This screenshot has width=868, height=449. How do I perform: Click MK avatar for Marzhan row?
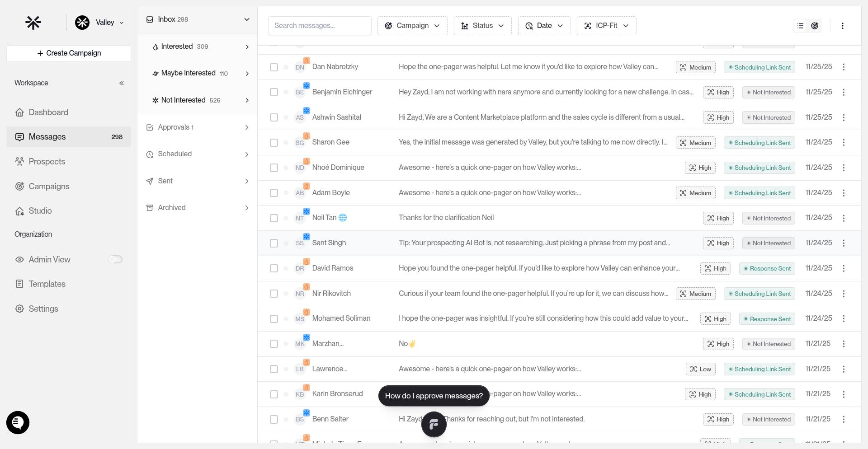(300, 344)
